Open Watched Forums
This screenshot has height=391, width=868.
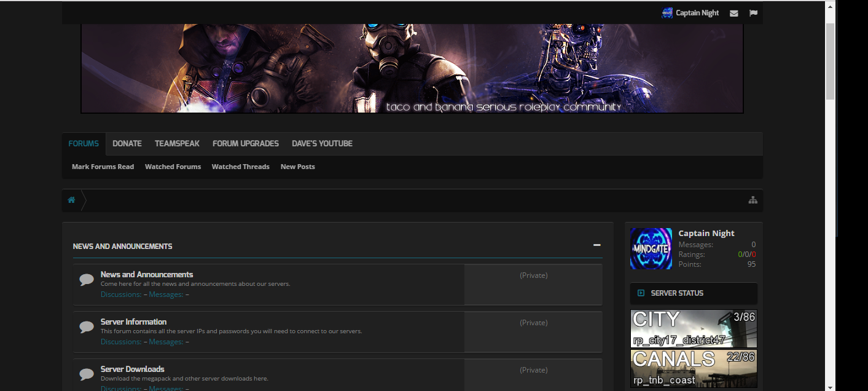click(173, 167)
